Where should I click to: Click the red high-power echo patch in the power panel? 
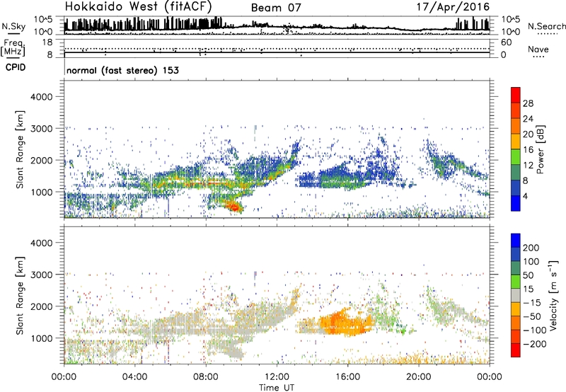coord(234,207)
